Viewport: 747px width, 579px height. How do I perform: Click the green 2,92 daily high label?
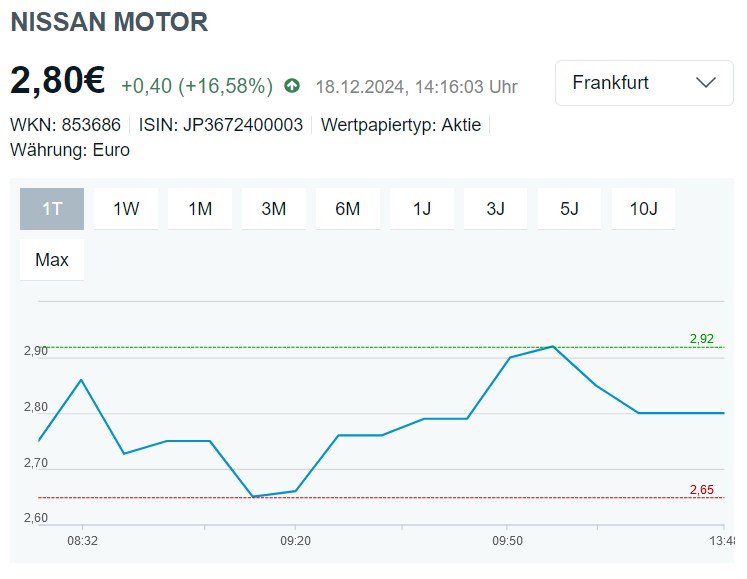pos(702,339)
